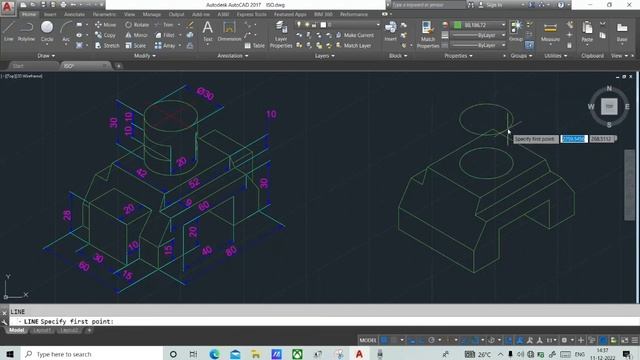Open the Annotate ribbon tab
Viewport: 640px width, 360px height.
click(75, 14)
